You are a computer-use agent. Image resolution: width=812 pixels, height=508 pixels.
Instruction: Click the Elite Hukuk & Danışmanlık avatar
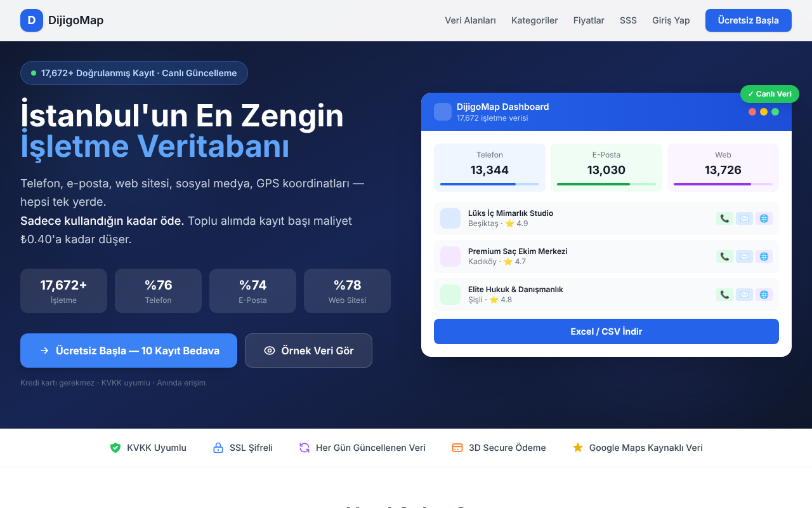pos(450,295)
